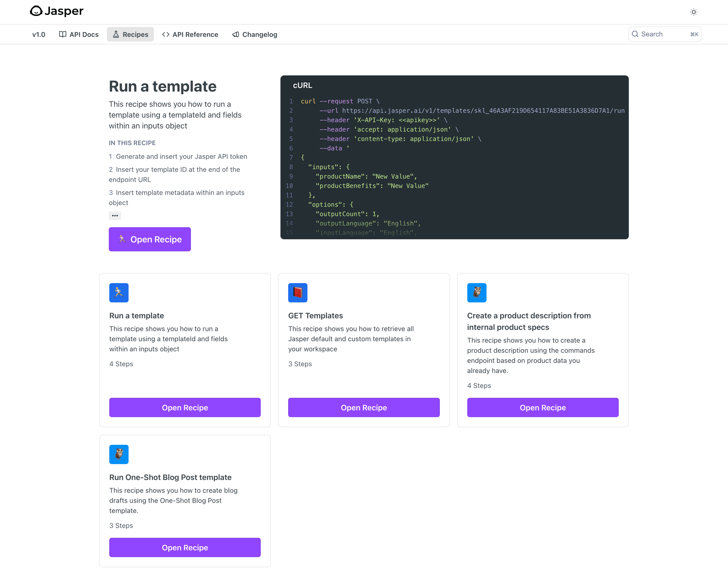Switch to the Recipes tab
The width and height of the screenshot is (728, 586).
tap(130, 35)
